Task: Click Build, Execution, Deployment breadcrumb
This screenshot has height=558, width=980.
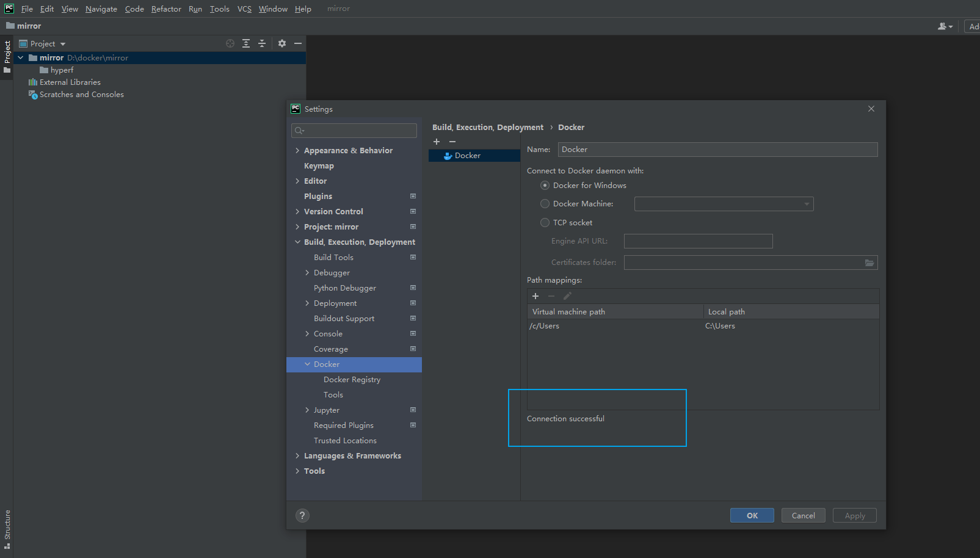Action: (x=488, y=127)
